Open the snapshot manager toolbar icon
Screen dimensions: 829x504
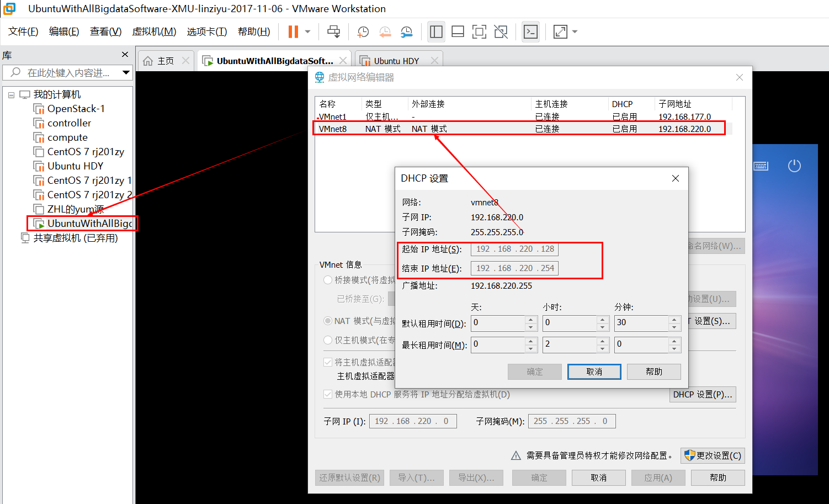coord(407,31)
